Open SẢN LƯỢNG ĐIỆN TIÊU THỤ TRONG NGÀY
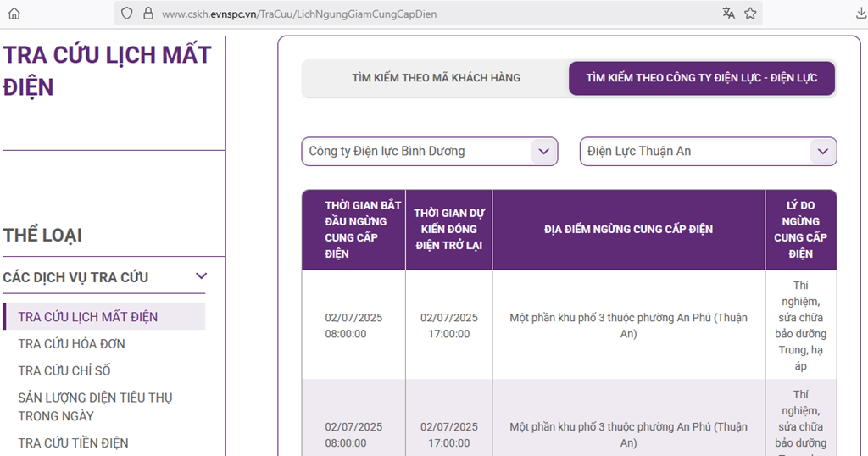This screenshot has height=456, width=868. coord(95,407)
